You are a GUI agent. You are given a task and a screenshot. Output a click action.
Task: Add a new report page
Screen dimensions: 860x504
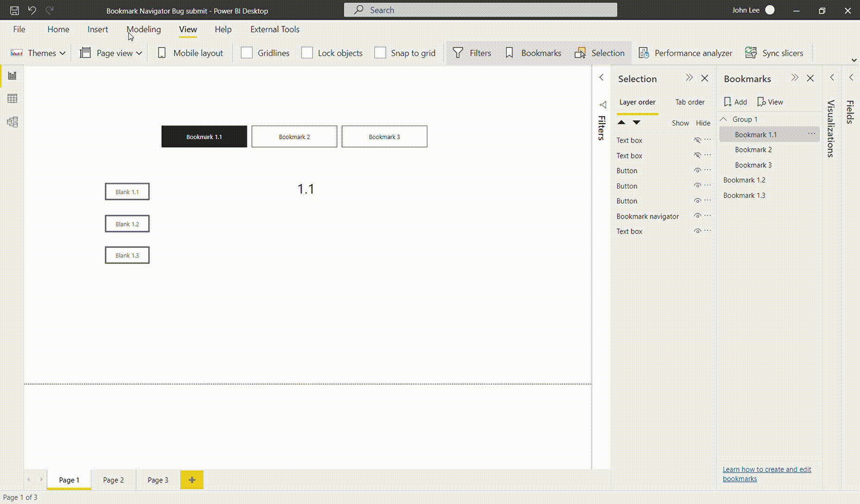(192, 480)
